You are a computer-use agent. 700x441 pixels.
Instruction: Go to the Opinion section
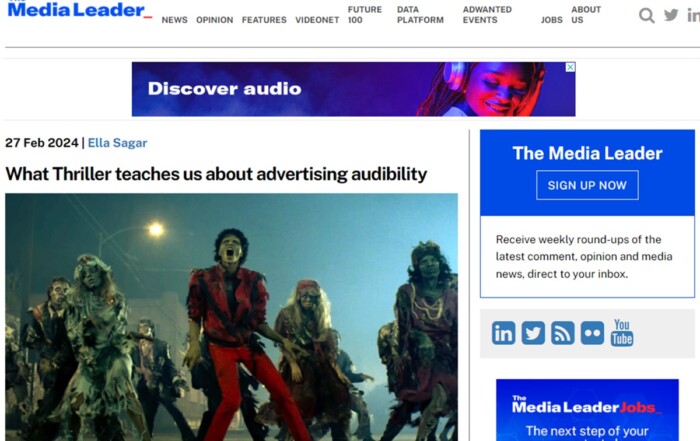click(214, 20)
